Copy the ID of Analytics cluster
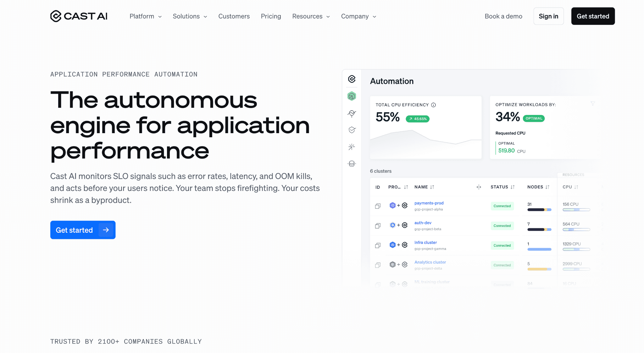644x353 pixels. click(378, 265)
